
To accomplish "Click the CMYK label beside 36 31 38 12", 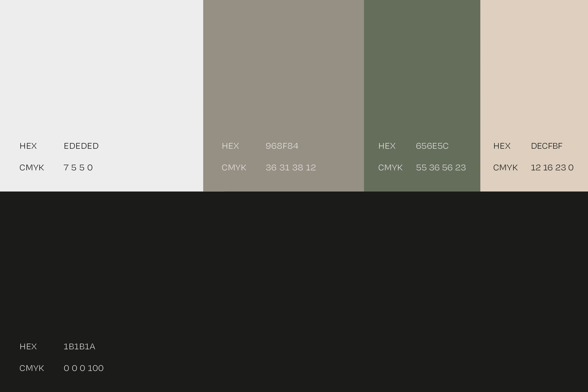I will click(234, 167).
